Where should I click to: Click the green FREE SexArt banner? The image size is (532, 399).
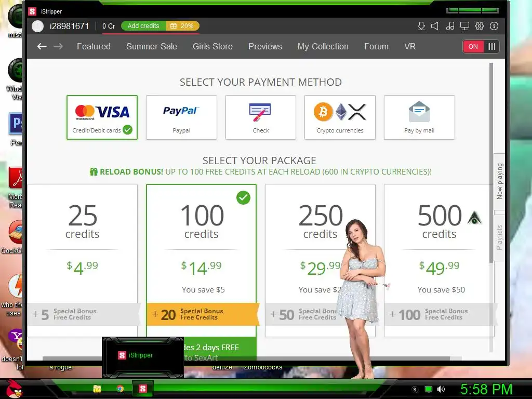coord(220,349)
